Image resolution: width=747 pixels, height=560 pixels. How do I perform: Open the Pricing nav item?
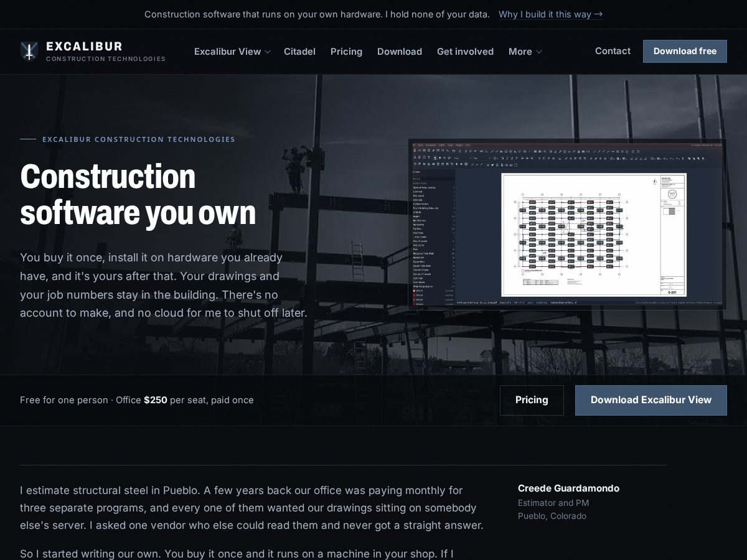pos(346,52)
